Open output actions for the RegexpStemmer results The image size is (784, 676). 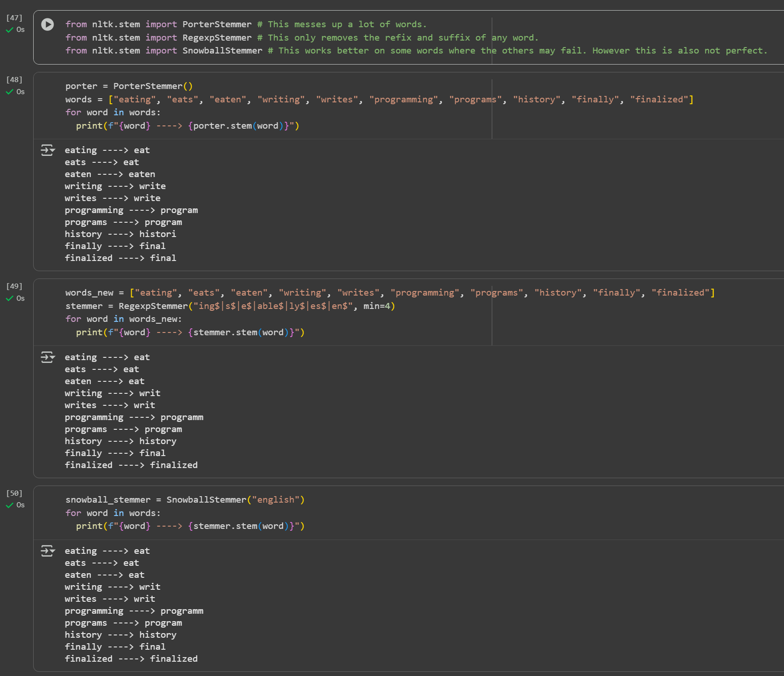48,357
